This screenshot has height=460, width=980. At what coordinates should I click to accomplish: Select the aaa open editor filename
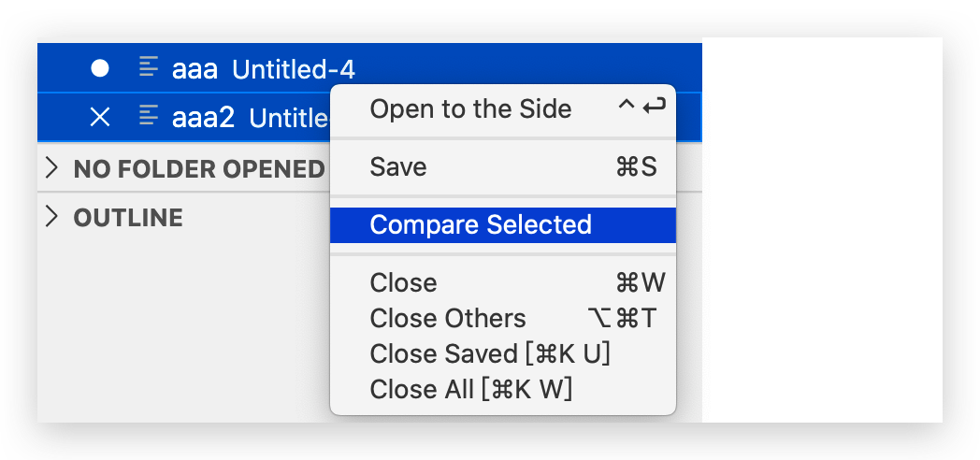click(x=195, y=68)
